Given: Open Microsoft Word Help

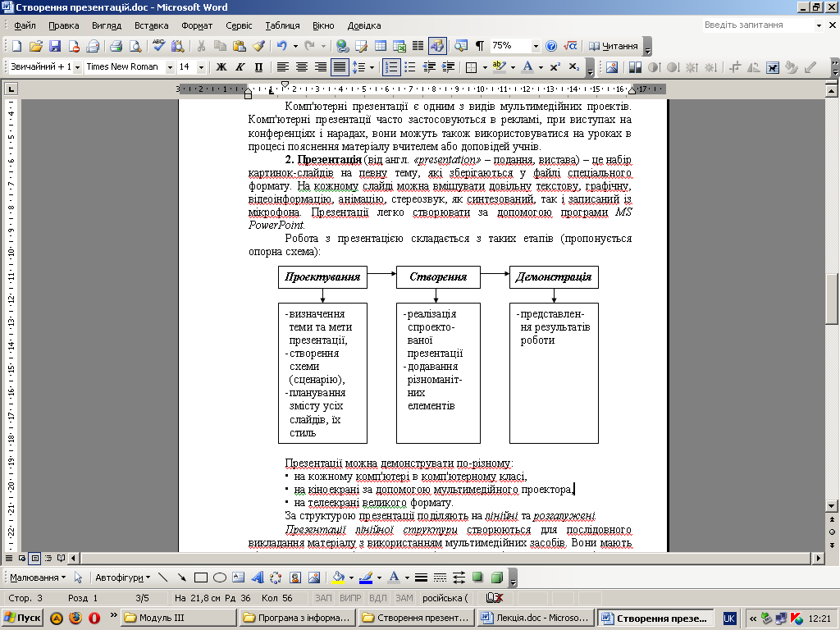Looking at the screenshot, I should [551, 46].
